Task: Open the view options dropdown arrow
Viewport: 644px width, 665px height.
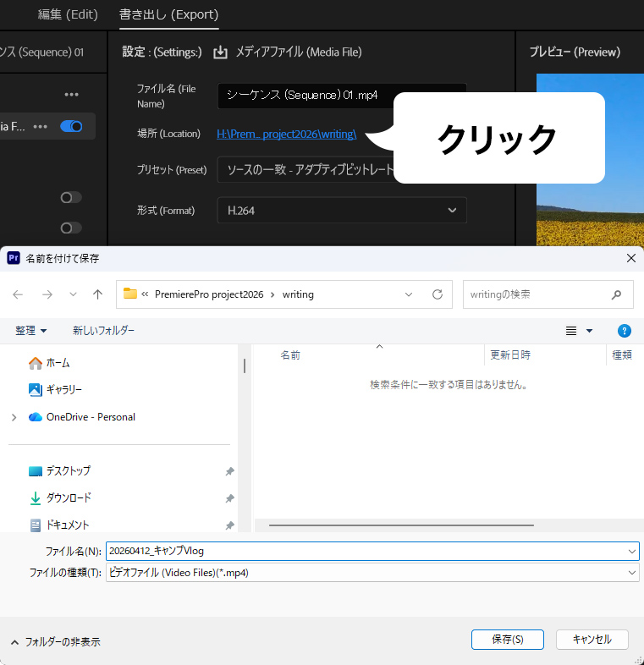Action: tap(589, 331)
